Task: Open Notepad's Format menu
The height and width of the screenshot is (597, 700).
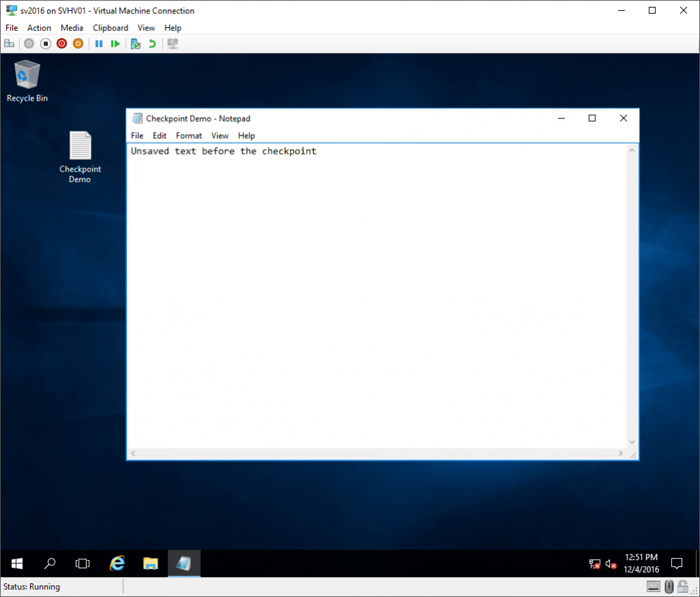Action: tap(189, 135)
